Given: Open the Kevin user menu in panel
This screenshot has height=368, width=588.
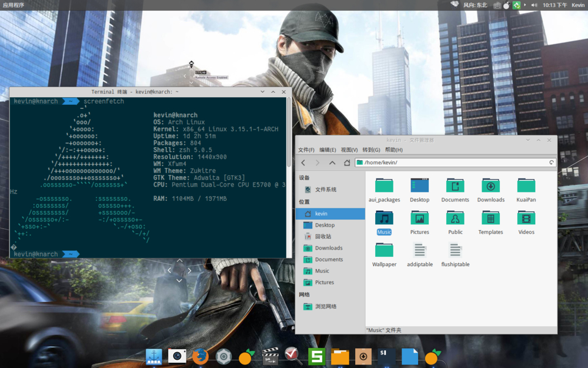Looking at the screenshot, I should click(x=578, y=5).
